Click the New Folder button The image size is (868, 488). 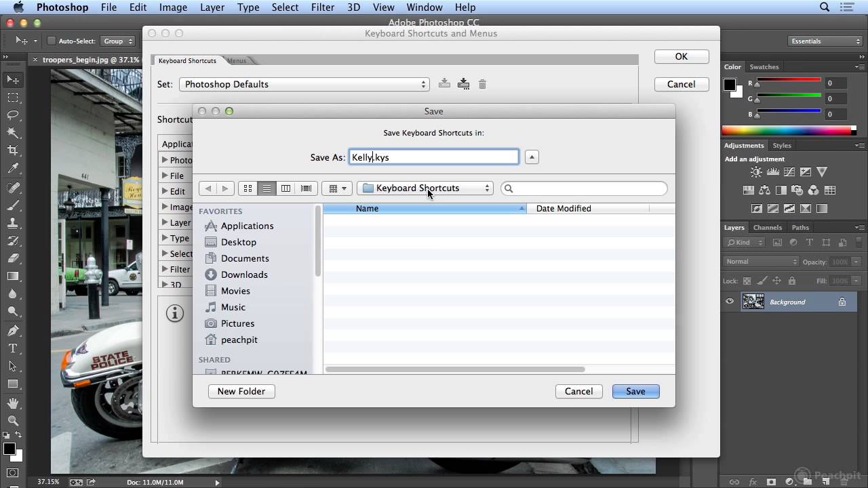pyautogui.click(x=241, y=391)
